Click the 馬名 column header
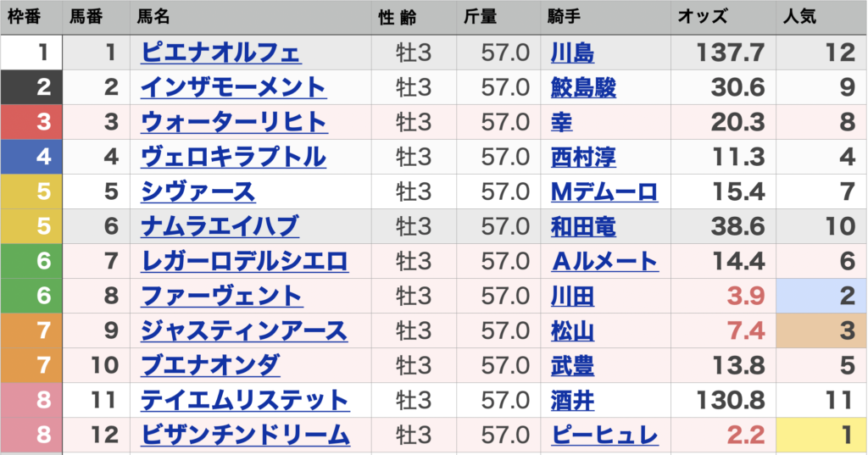The height and width of the screenshot is (455, 868). coord(157,17)
